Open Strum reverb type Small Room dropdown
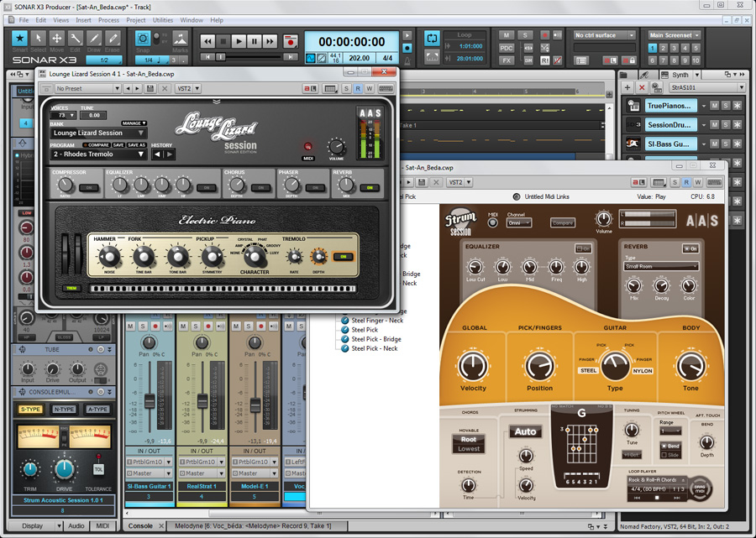The image size is (756, 538). point(660,267)
